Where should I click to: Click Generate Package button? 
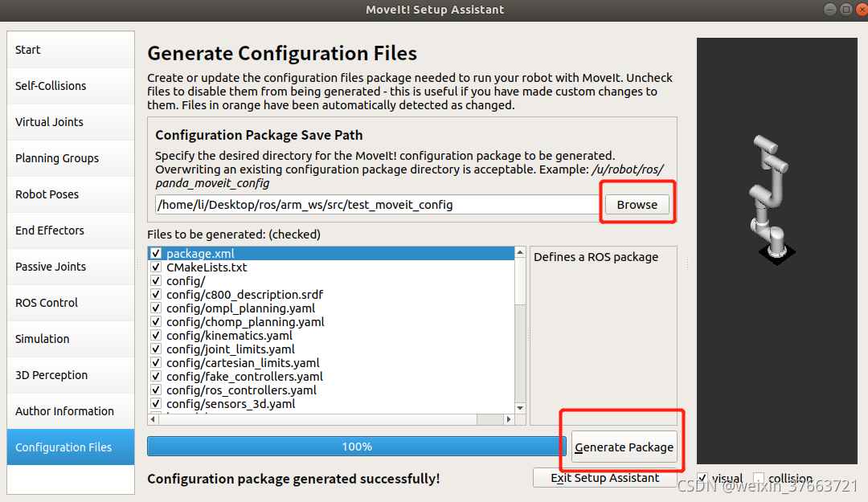[x=624, y=447]
